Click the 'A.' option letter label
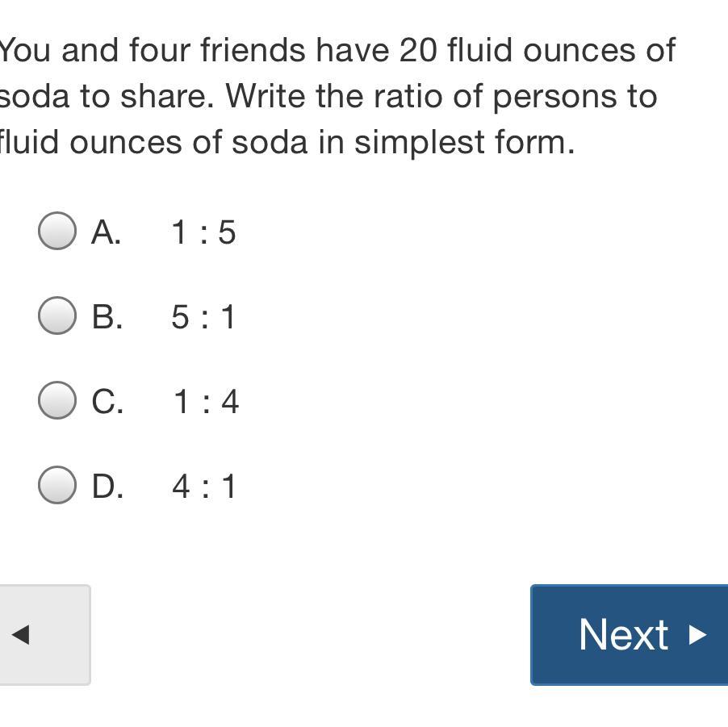The width and height of the screenshot is (728, 727). (x=107, y=233)
